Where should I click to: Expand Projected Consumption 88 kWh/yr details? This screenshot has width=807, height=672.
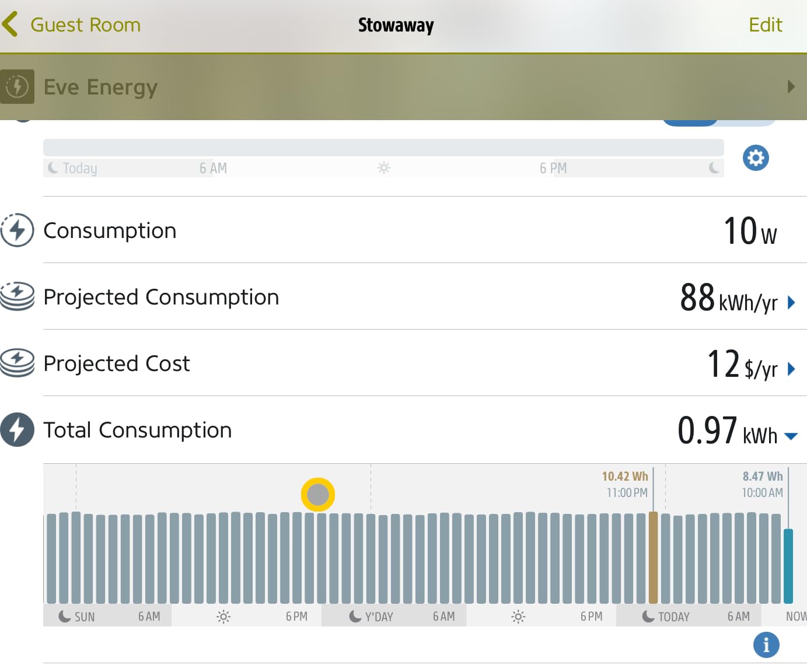point(791,302)
